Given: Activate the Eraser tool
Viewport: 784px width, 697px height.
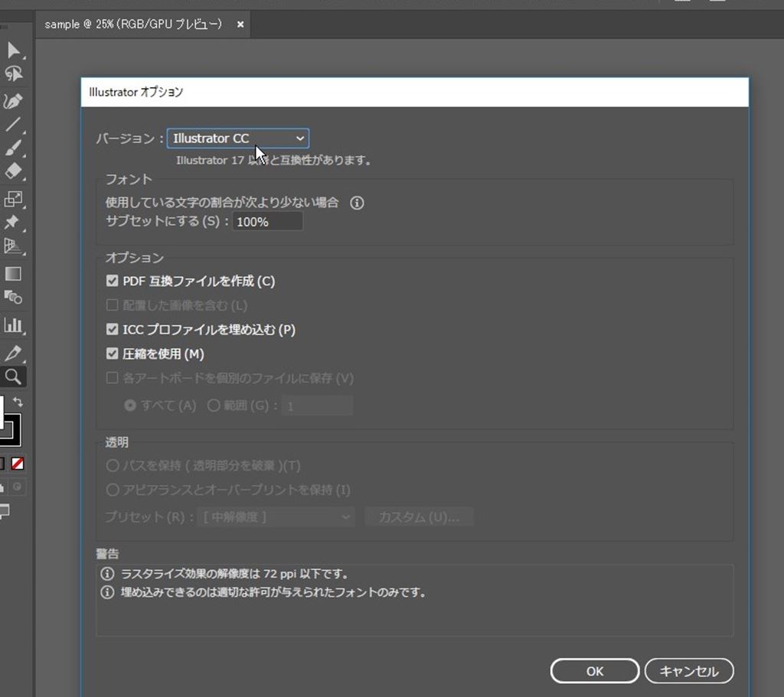Looking at the screenshot, I should 13,171.
